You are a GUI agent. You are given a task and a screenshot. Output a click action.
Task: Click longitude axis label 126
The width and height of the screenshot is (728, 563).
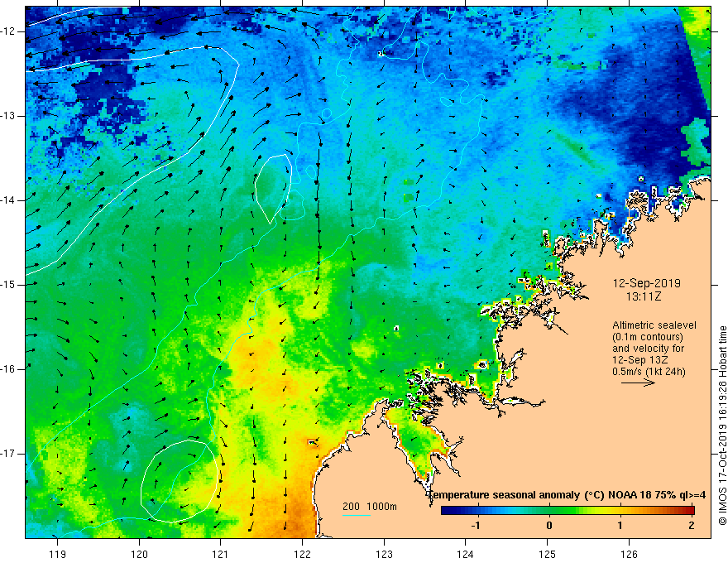tap(629, 554)
